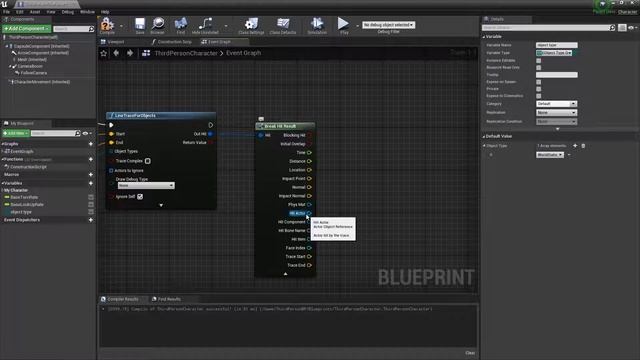Add a new macro with plus icon
640x360 pixels.
click(91, 175)
